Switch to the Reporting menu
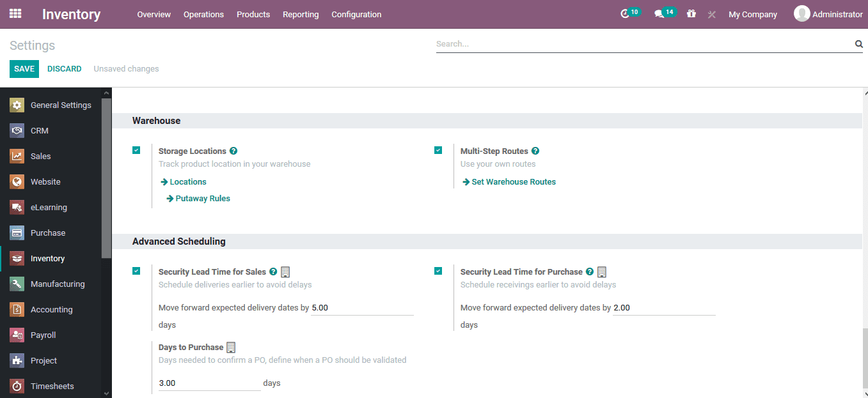Image resolution: width=868 pixels, height=398 pixels. 300,14
